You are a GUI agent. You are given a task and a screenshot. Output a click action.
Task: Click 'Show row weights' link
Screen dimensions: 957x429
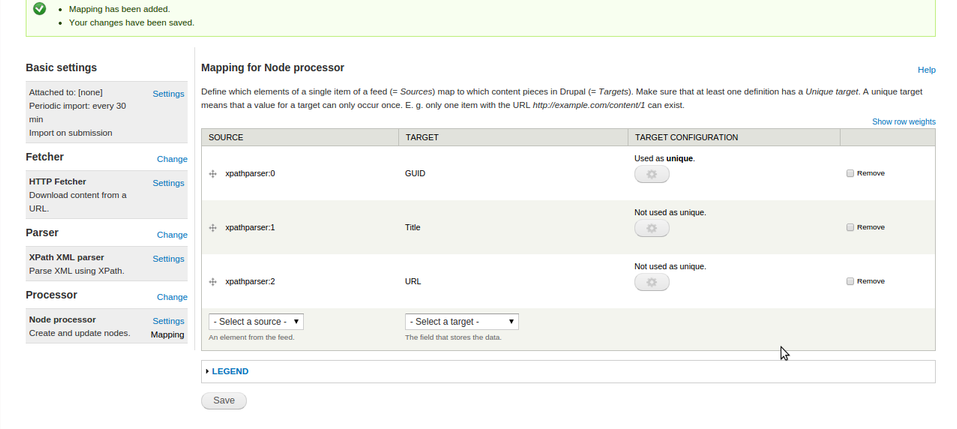click(x=903, y=122)
